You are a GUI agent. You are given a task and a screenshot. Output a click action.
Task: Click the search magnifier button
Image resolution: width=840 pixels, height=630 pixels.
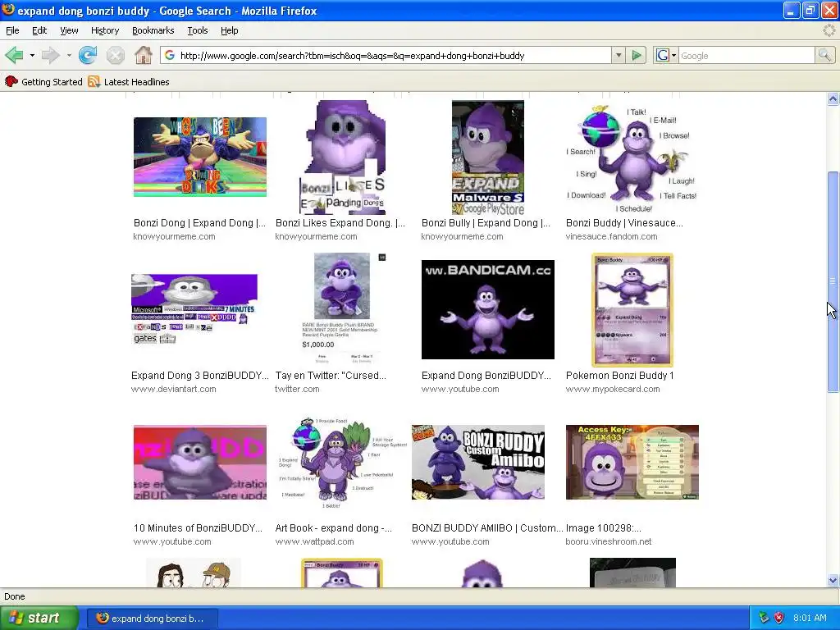point(824,55)
